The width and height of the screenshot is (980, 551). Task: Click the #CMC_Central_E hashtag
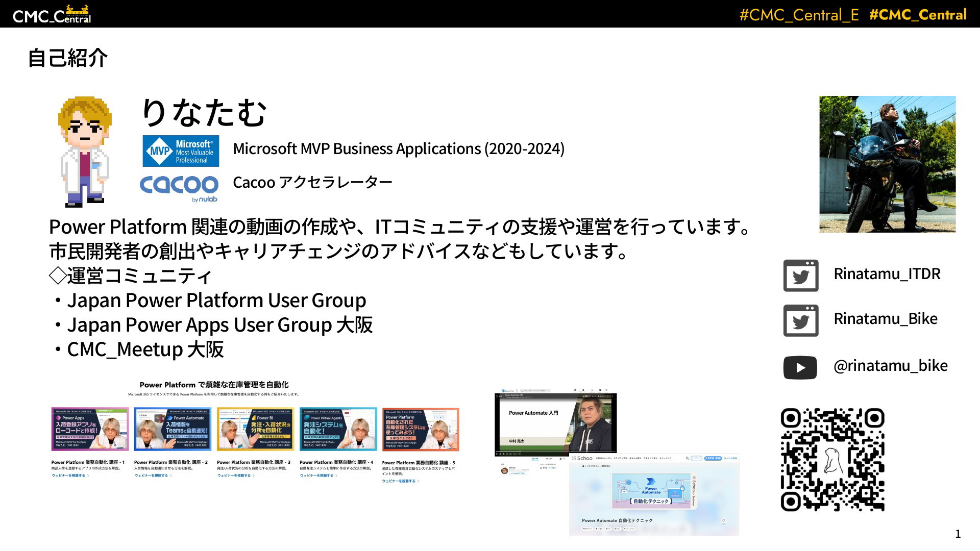[x=799, y=15]
